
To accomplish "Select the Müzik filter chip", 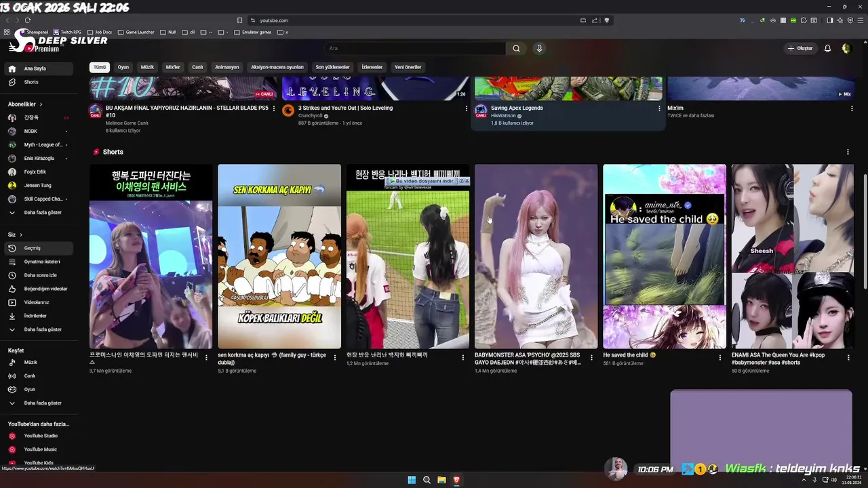I will (147, 67).
